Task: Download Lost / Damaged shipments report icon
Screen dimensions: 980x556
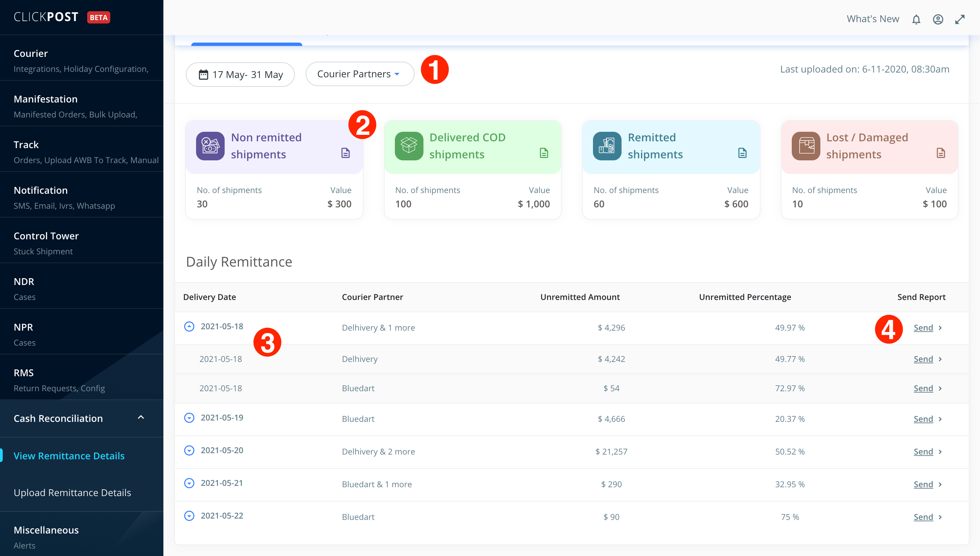Action: coord(941,153)
